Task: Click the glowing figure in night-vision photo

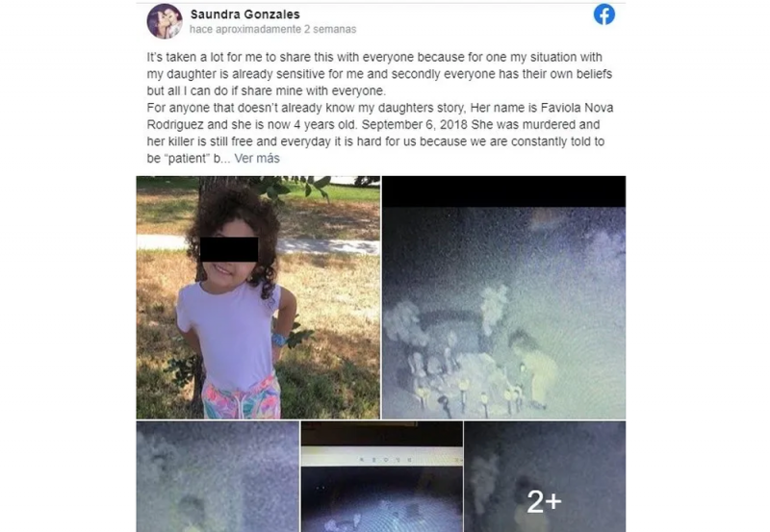Action: pos(536,370)
